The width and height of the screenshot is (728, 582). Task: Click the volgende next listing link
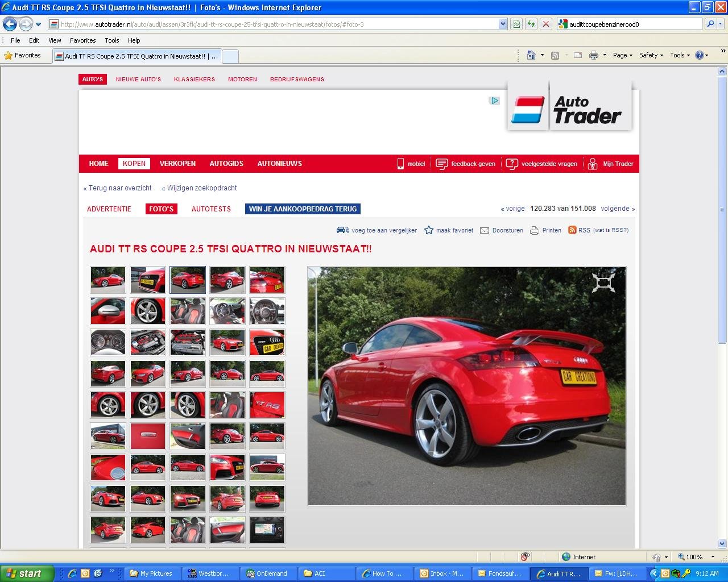click(x=617, y=209)
